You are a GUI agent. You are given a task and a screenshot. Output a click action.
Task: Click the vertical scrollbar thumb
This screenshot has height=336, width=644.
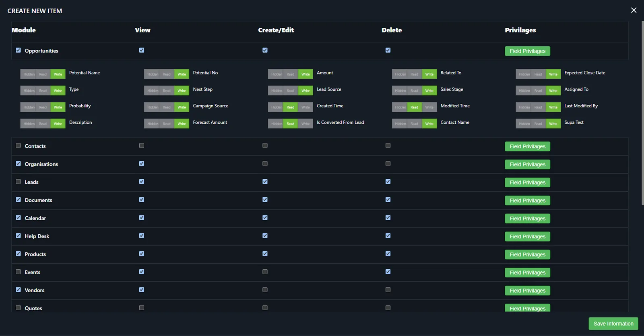coord(642,113)
